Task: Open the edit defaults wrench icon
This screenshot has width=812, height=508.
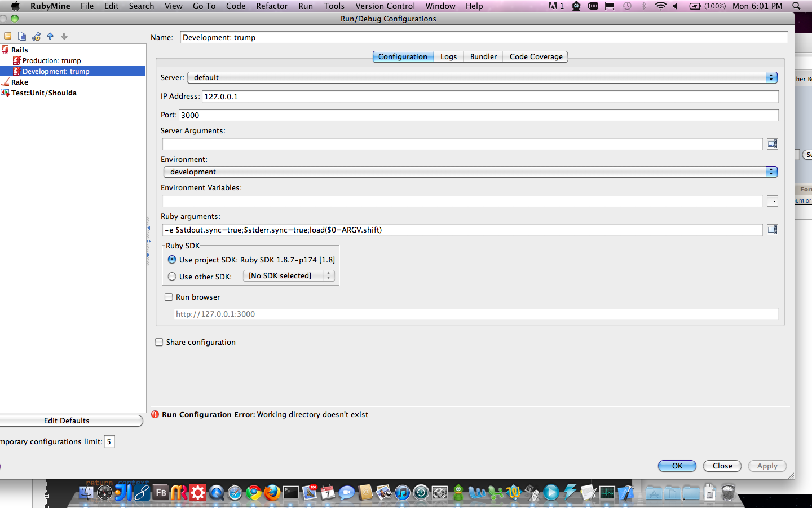Action: (x=36, y=36)
